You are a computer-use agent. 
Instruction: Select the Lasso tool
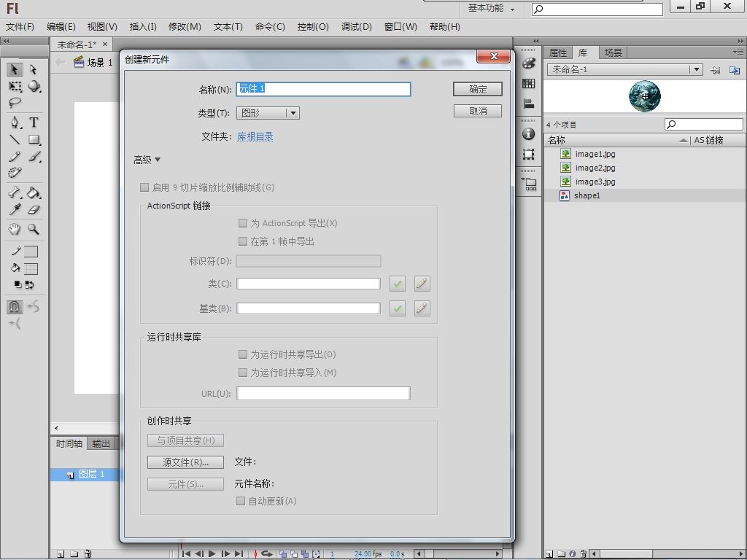click(15, 102)
